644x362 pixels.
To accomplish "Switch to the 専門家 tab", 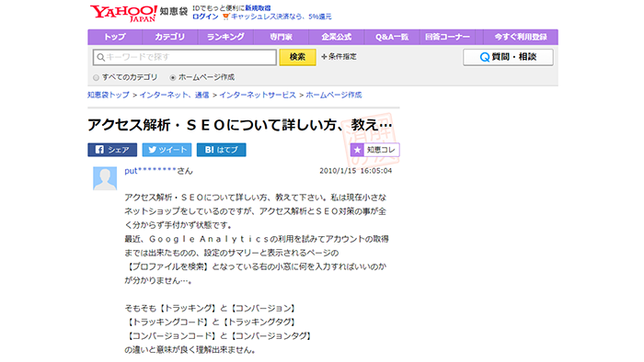I will click(281, 37).
